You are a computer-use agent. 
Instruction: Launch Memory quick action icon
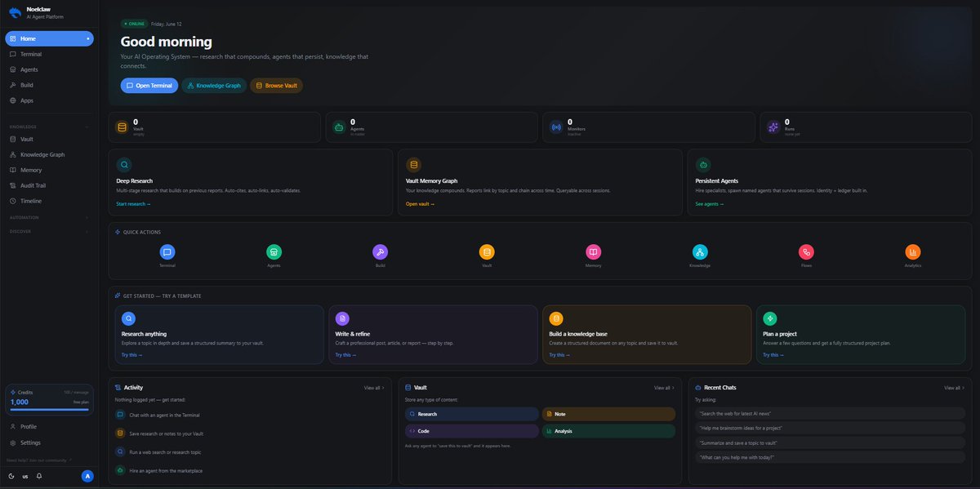pos(594,252)
